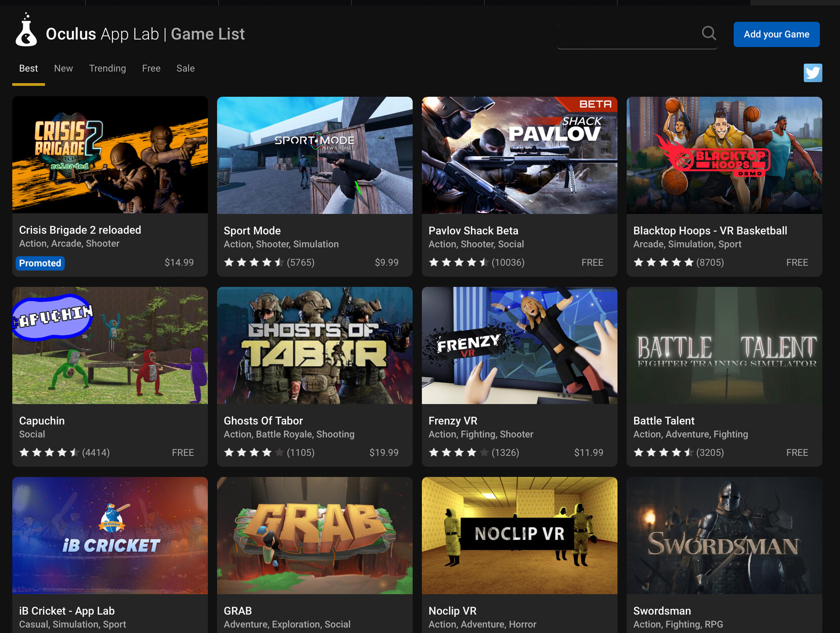The image size is (840, 633).
Task: Click the FREE label on Blacktop Hoops
Action: coord(797,262)
